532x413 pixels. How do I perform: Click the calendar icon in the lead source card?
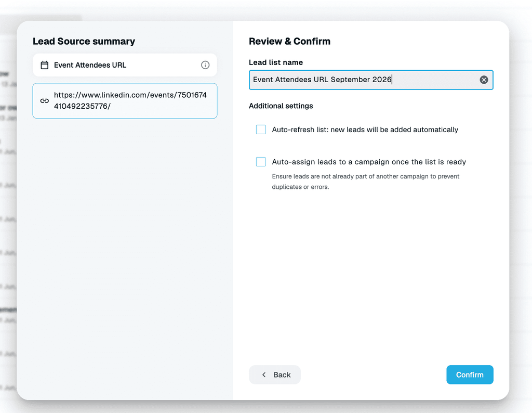coord(45,65)
